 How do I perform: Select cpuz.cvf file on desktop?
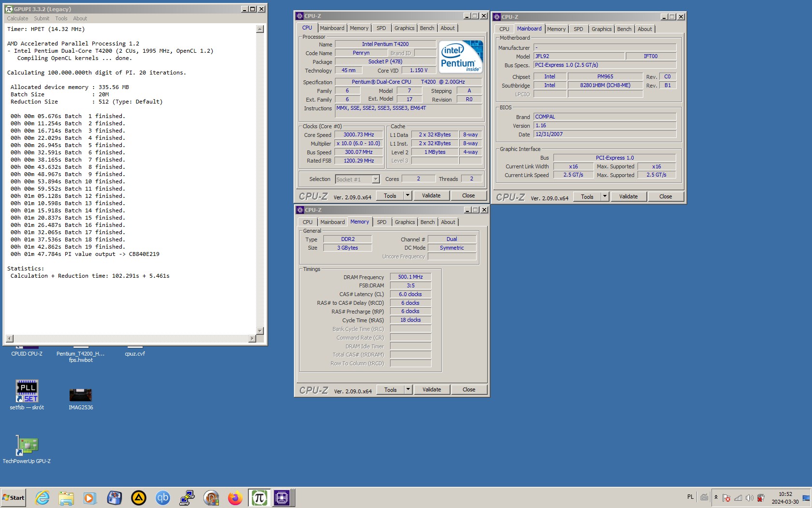point(135,352)
